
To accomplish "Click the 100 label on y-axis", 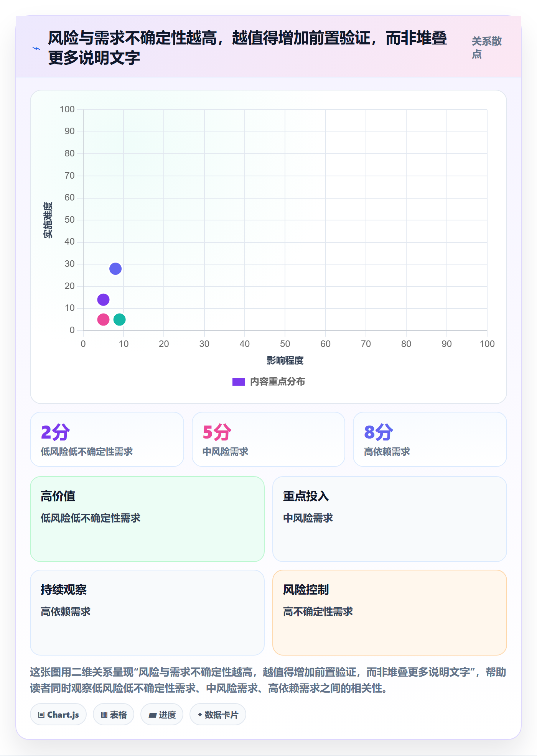I will (x=67, y=109).
